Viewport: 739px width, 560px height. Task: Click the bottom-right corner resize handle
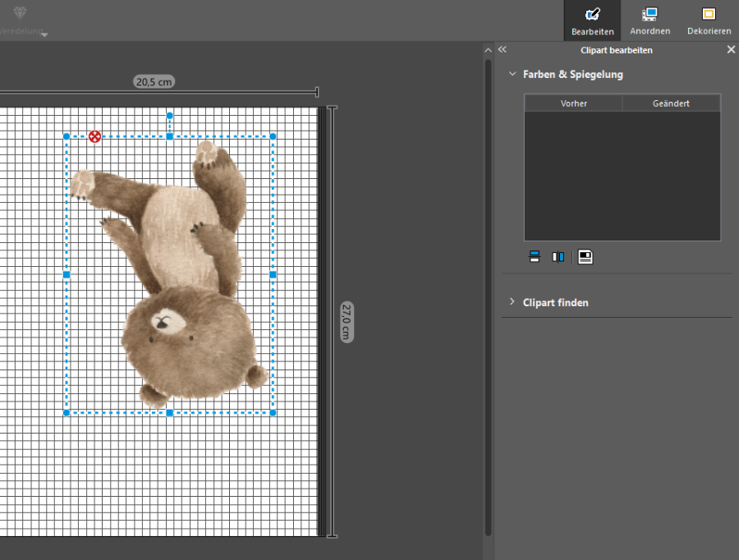pyautogui.click(x=273, y=412)
